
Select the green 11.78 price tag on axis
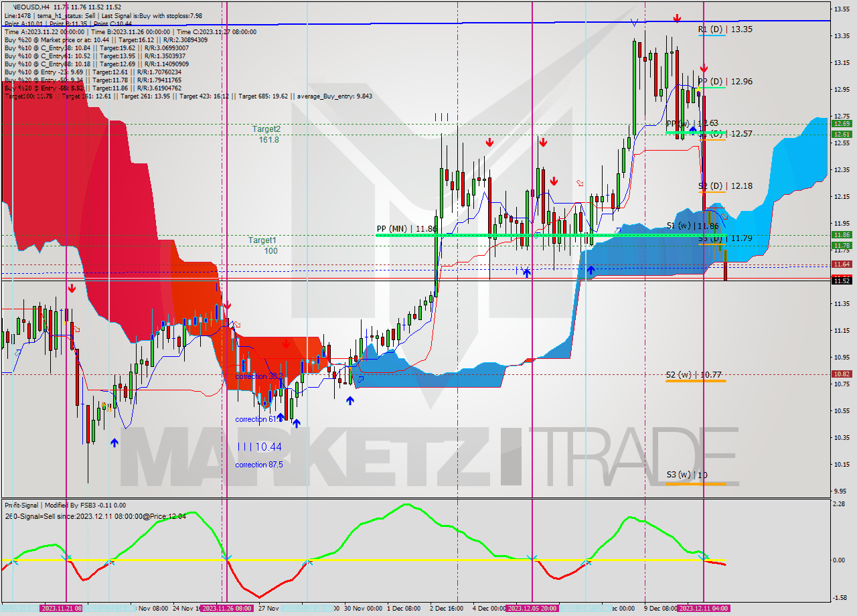[x=842, y=246]
